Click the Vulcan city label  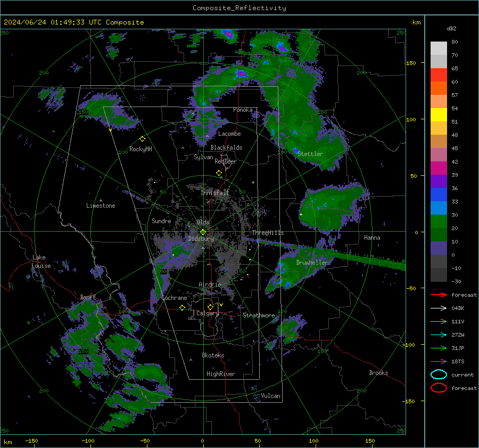pos(270,396)
